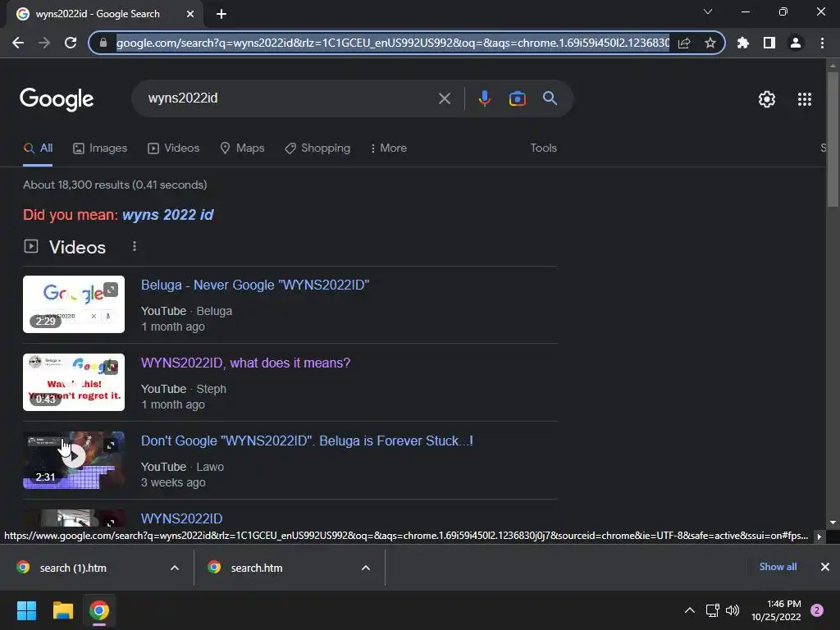840x630 pixels.
Task: Share this page from address bar
Action: [x=684, y=43]
